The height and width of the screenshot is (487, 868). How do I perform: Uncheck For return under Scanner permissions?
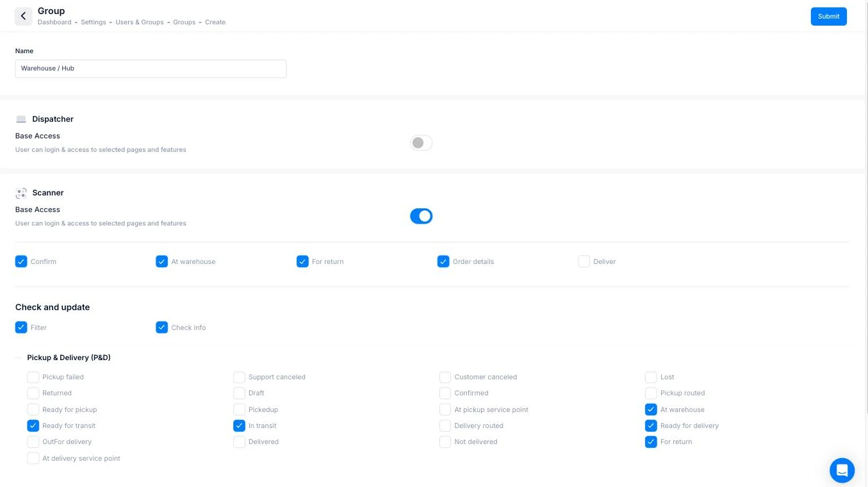click(302, 261)
